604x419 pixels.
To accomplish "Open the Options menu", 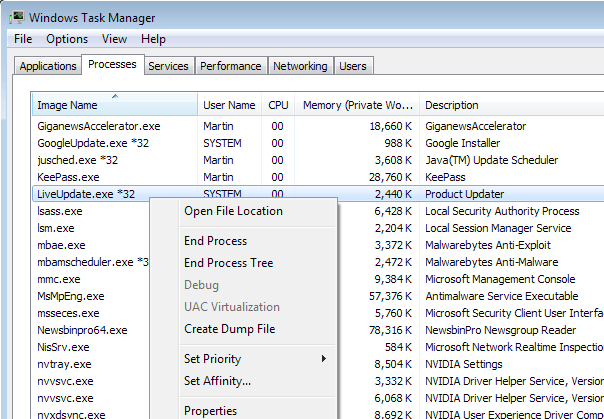I will tap(67, 39).
